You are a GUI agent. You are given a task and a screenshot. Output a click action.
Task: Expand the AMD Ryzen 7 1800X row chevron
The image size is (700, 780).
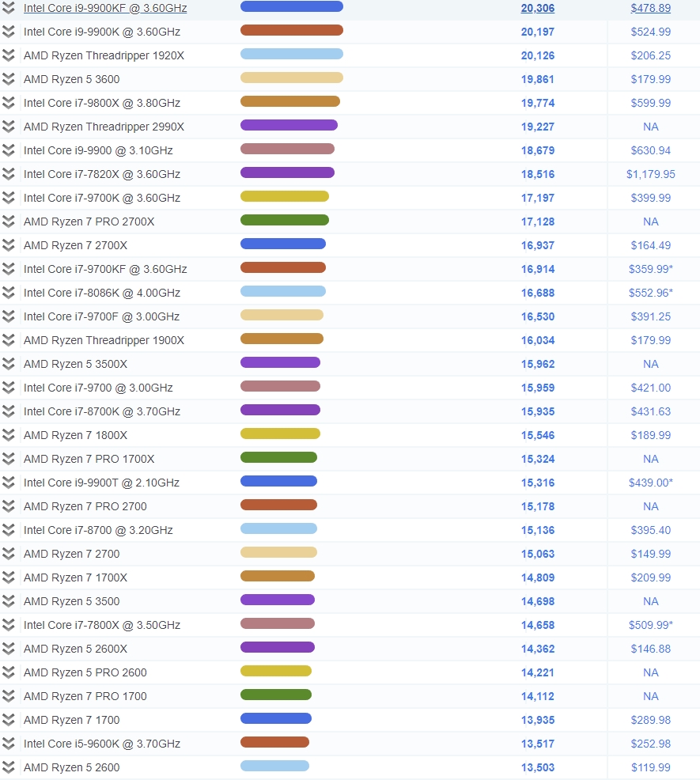pyautogui.click(x=9, y=435)
